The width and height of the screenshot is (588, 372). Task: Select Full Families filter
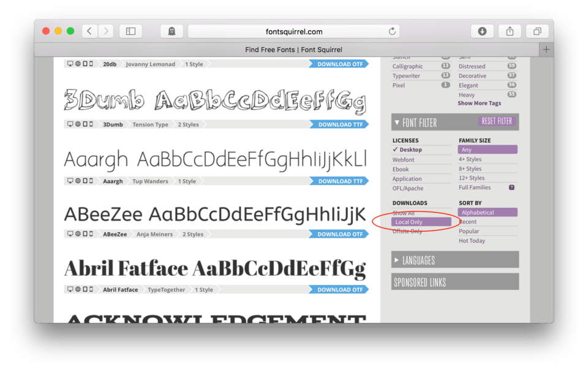(475, 188)
